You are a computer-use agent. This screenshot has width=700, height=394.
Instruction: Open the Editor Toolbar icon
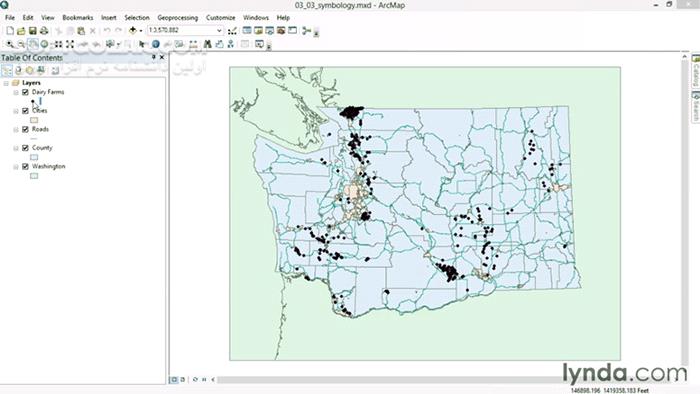coord(232,31)
